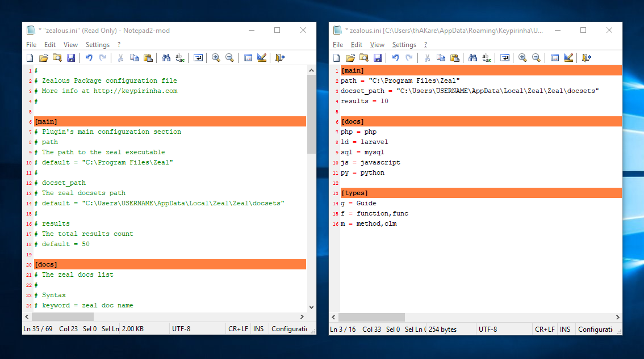Open View menu in right zealous.ini window

point(377,45)
